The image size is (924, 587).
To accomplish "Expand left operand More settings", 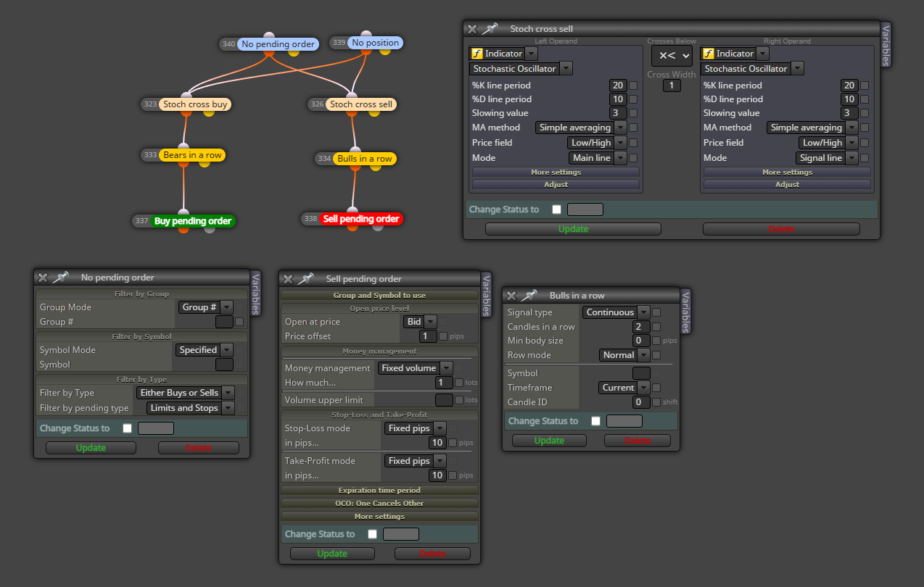I will 556,172.
